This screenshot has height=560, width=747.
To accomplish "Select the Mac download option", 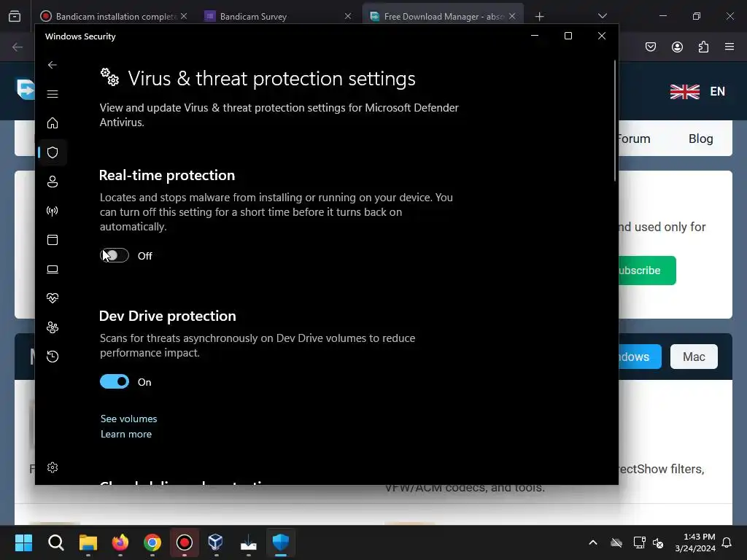I will coord(694,357).
